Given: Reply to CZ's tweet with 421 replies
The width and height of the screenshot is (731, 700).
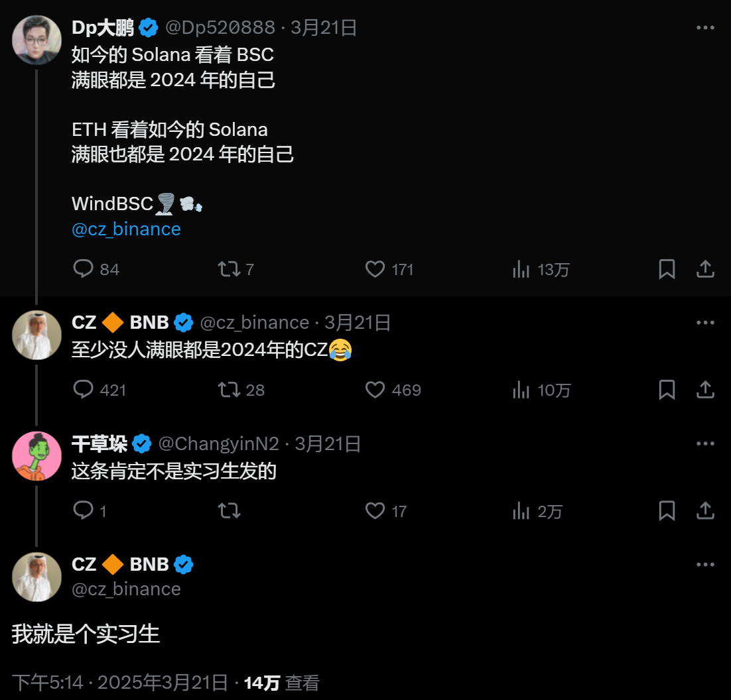Looking at the screenshot, I should (x=83, y=390).
